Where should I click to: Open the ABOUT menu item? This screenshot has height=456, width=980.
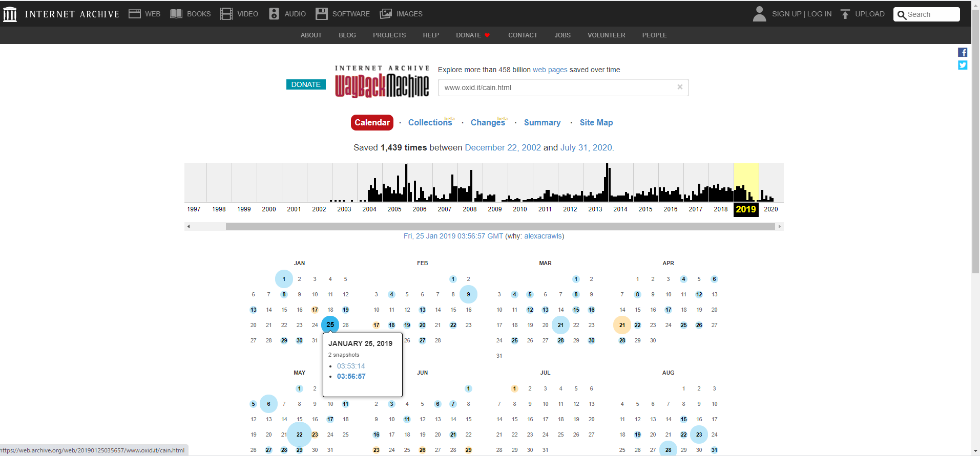coord(311,35)
